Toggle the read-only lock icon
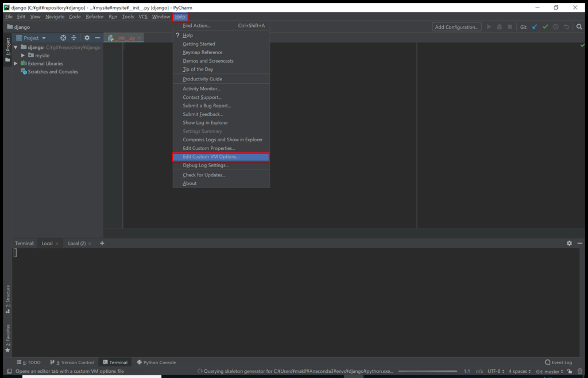 [x=570, y=371]
